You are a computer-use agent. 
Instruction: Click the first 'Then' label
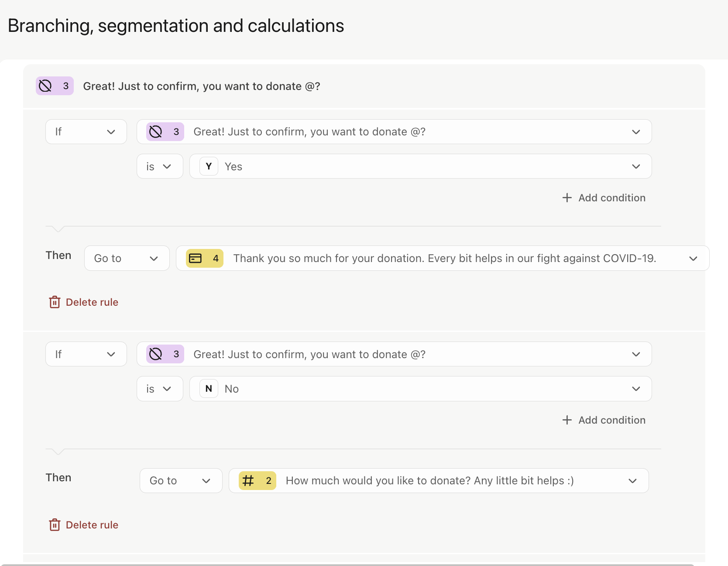[x=58, y=255]
